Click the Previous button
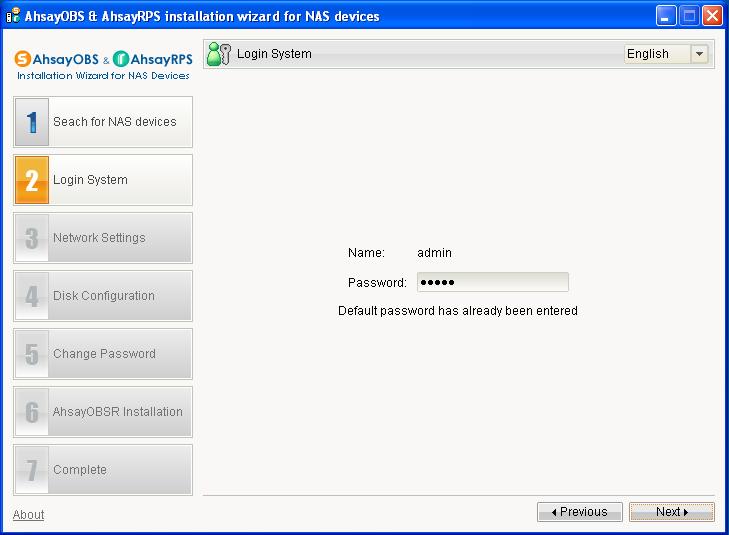The height and width of the screenshot is (535, 729). pyautogui.click(x=580, y=512)
